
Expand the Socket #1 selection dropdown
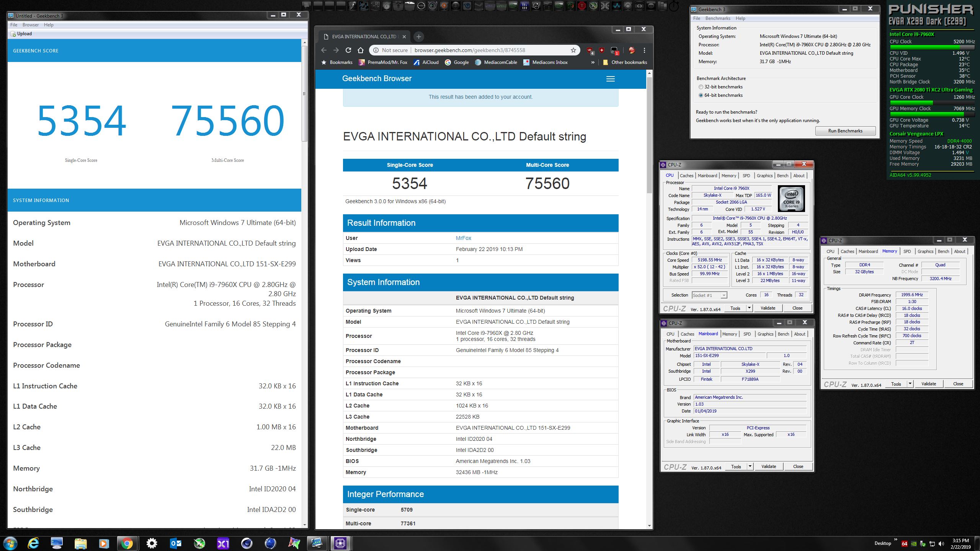(724, 295)
